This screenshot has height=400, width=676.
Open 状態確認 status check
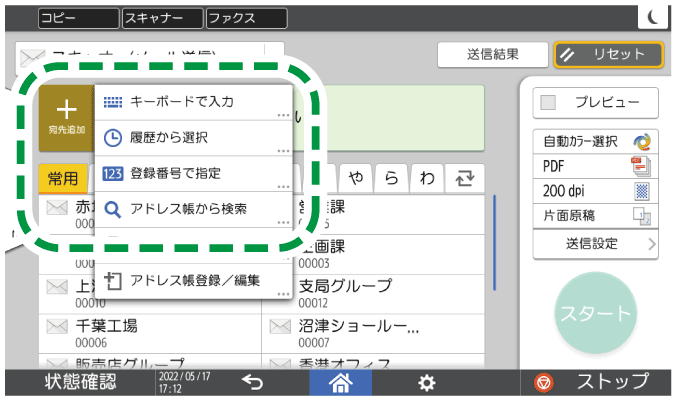pos(80,382)
